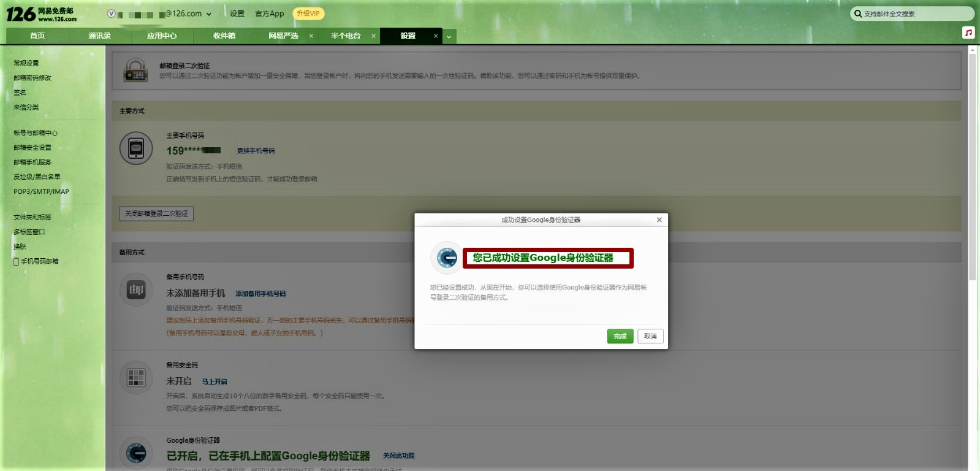Switch to the 收件箱 tab
Screen dimensions: 980x471
[x=224, y=36]
